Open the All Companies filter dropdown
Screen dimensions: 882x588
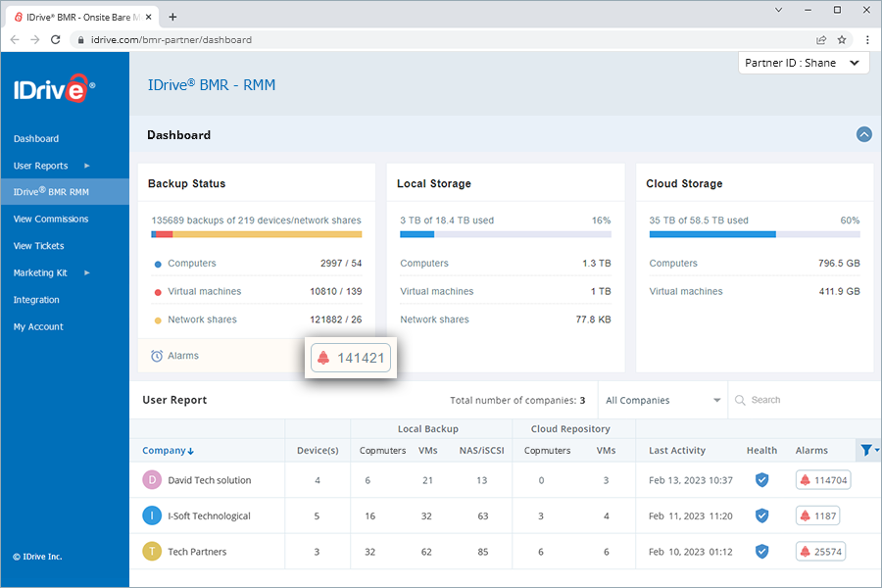(x=663, y=400)
